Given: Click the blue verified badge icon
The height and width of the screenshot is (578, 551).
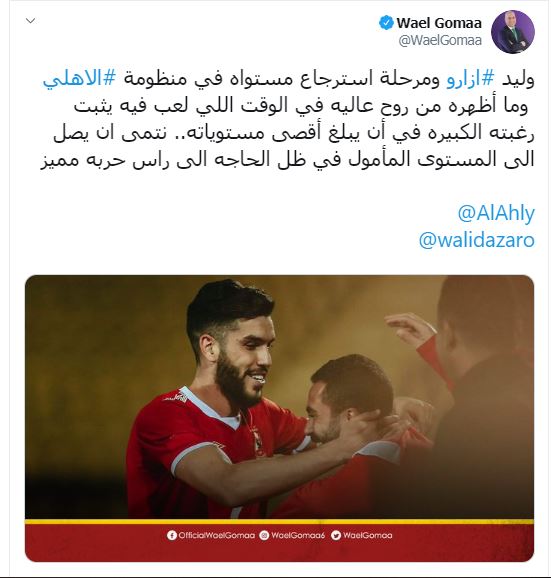Looking at the screenshot, I should coord(386,23).
